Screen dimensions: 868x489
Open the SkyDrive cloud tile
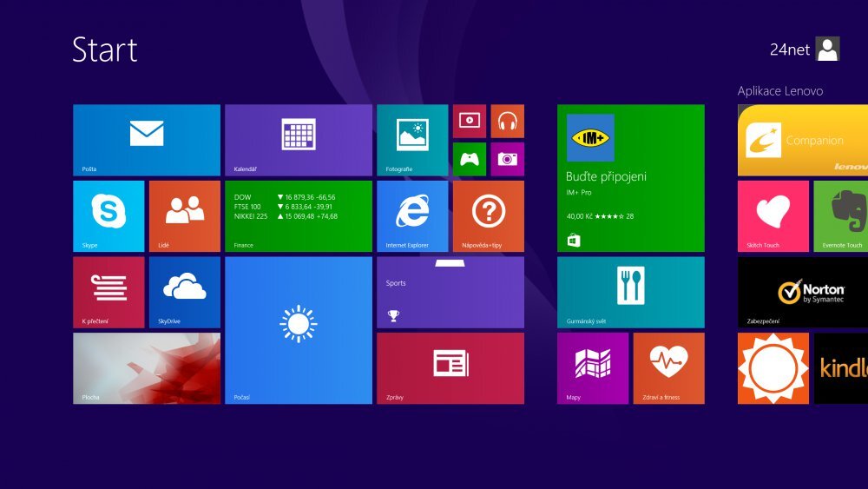[184, 292]
